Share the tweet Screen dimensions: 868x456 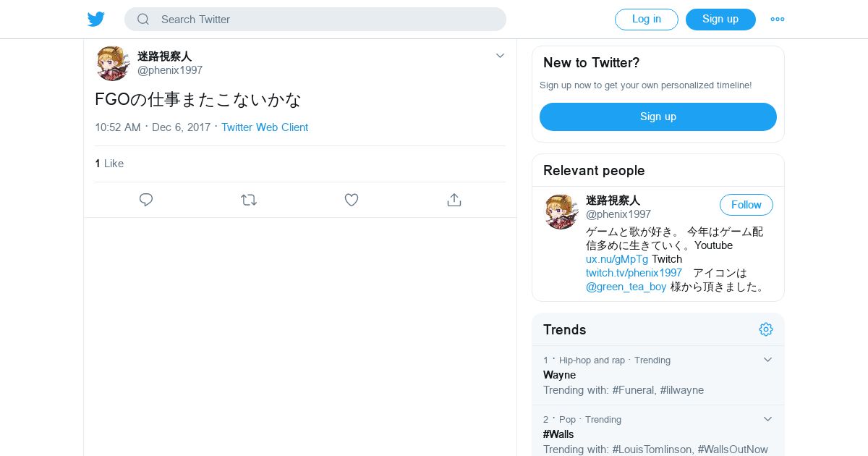(454, 200)
